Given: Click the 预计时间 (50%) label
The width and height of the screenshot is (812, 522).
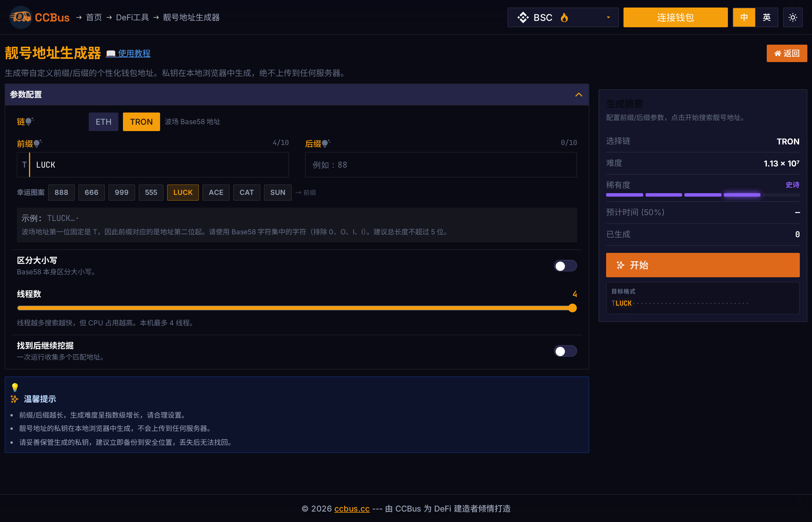Looking at the screenshot, I should pos(635,212).
